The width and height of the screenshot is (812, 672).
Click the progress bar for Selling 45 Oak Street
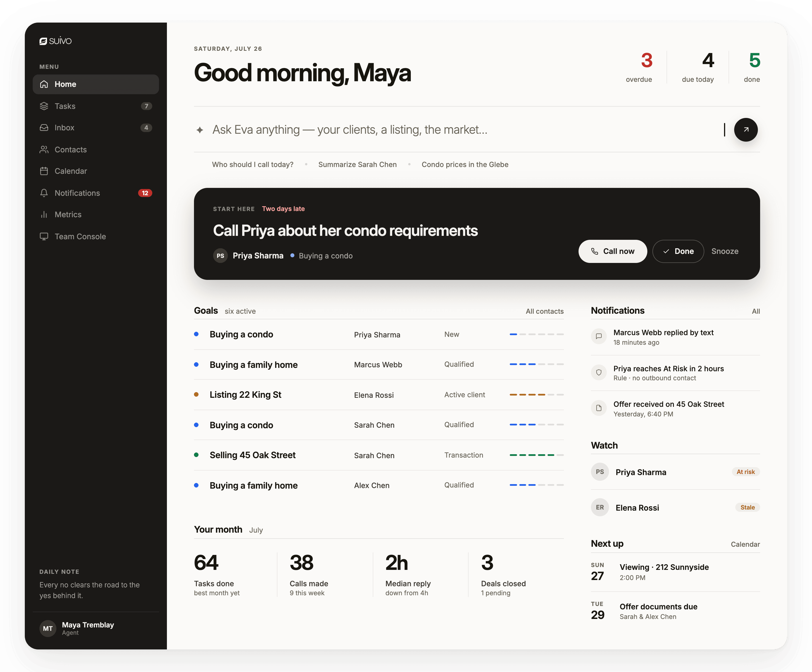point(536,455)
